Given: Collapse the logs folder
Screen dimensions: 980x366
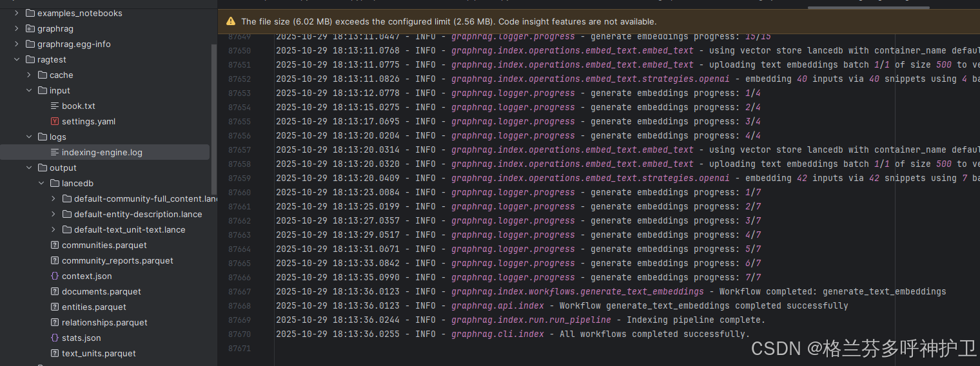Looking at the screenshot, I should (29, 137).
